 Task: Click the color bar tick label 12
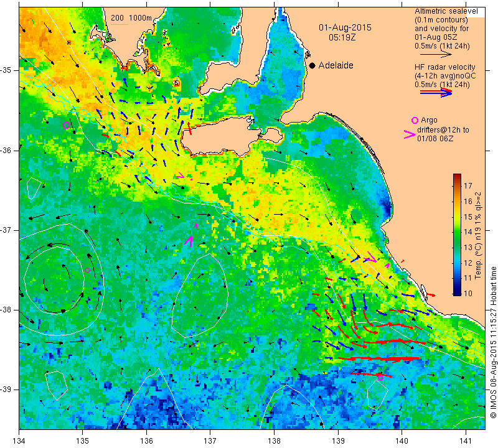pos(468,263)
